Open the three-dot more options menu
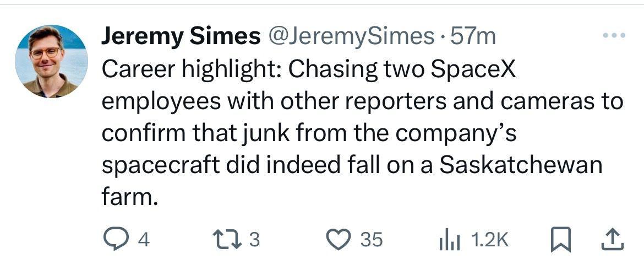Screen dimensions: 644x275 [x=614, y=36]
